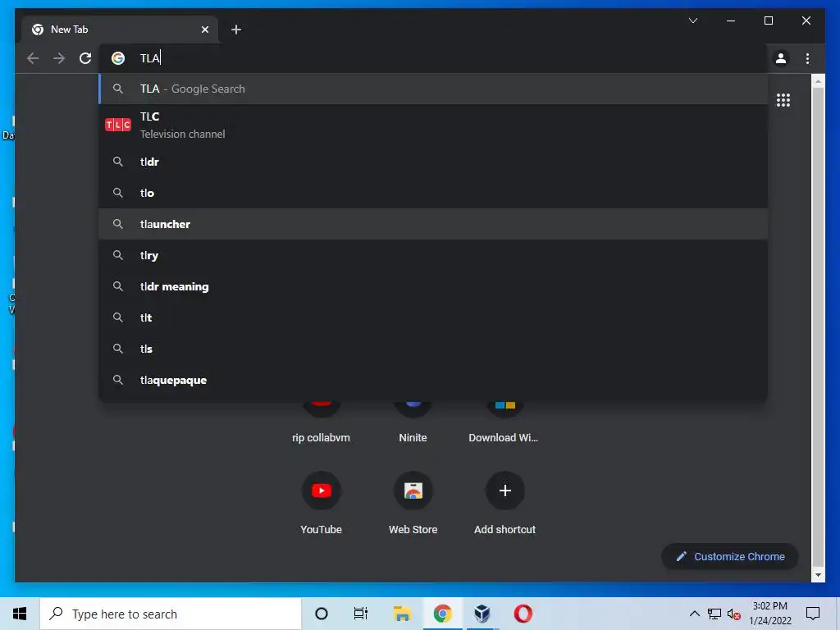The image size is (840, 630).
Task: Open the Web Store shortcut tile
Action: pos(413,503)
